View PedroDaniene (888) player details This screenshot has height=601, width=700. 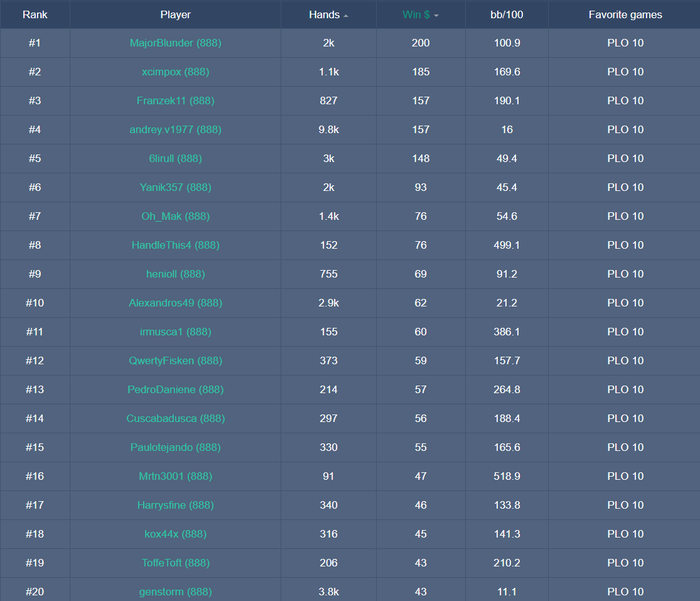(175, 390)
